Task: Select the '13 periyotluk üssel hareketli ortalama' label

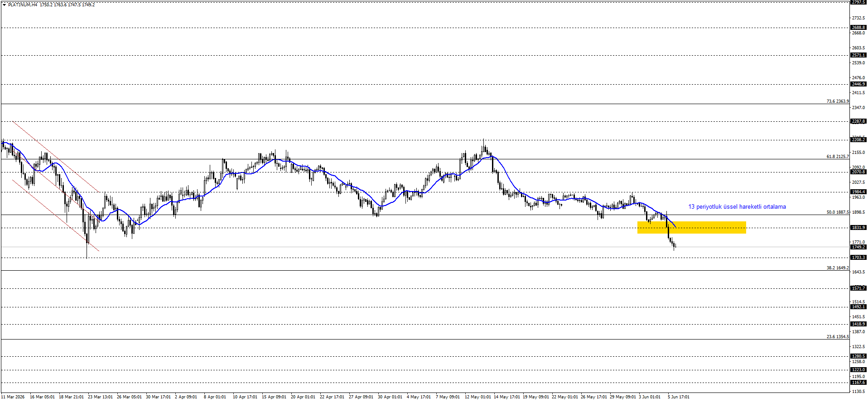Action: coord(737,207)
